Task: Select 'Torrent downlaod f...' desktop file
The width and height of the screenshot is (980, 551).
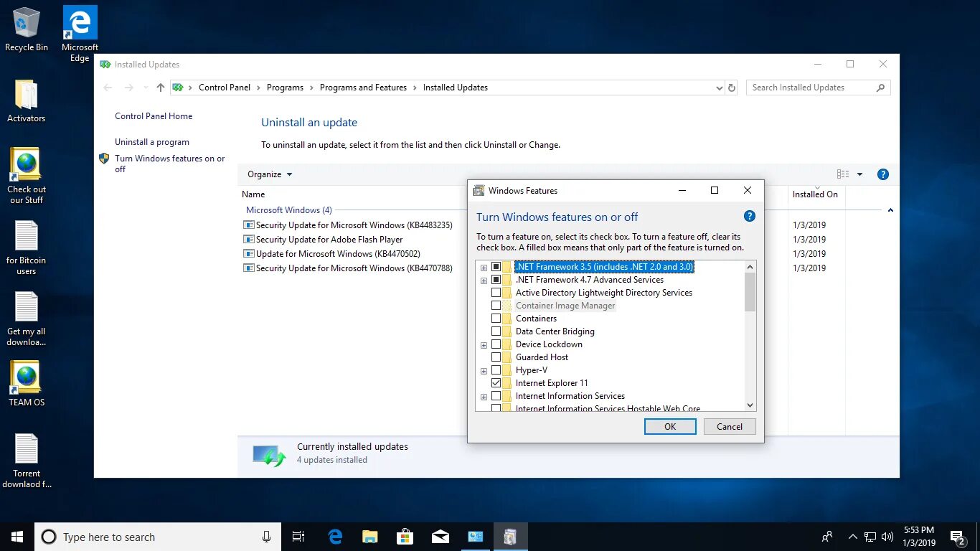Action: [x=27, y=461]
